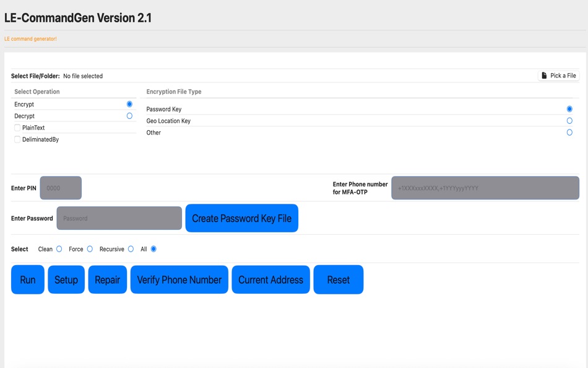Select Password Key file type
588x368 pixels.
(x=569, y=108)
